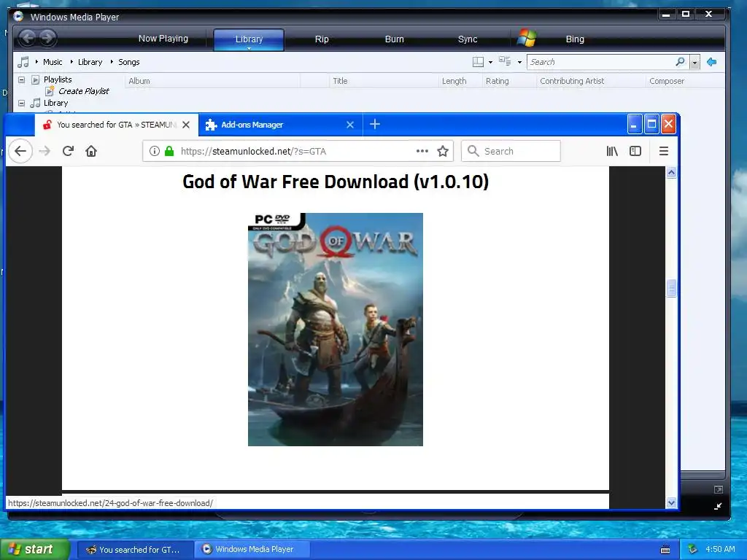Open the Bing tab
Viewport: 747px width, 560px height.
[575, 39]
